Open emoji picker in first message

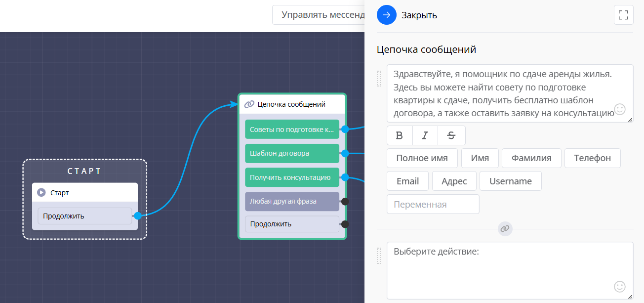(x=619, y=109)
